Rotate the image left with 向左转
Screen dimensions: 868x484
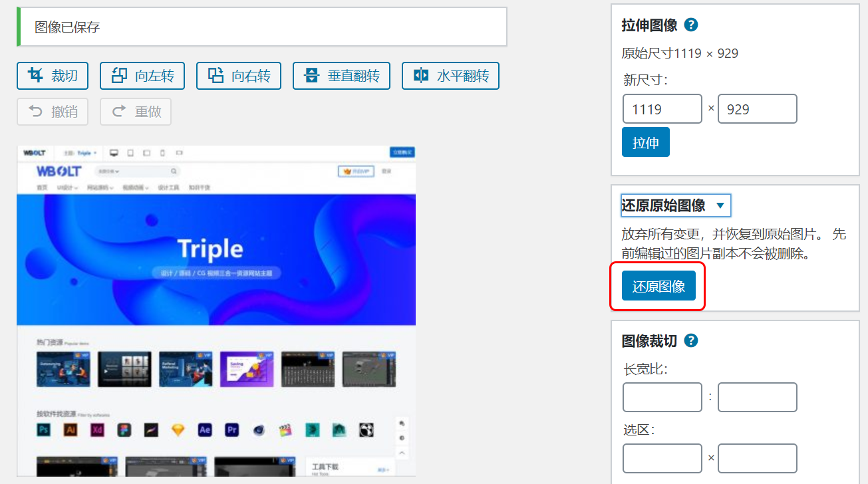tap(142, 75)
